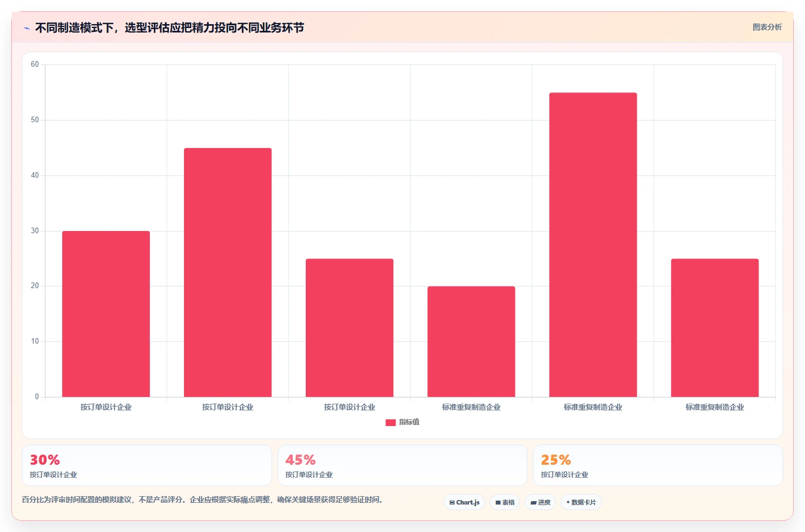Screen dimensions: 805x532
Task: Click the 25-value bar labeled 标准重复制造企业
Action: 715,328
